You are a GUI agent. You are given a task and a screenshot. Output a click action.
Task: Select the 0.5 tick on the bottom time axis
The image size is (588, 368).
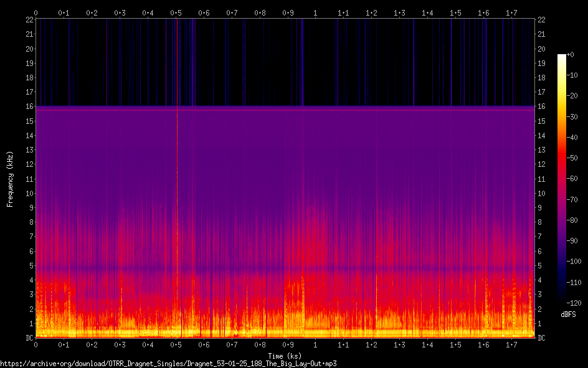point(176,344)
